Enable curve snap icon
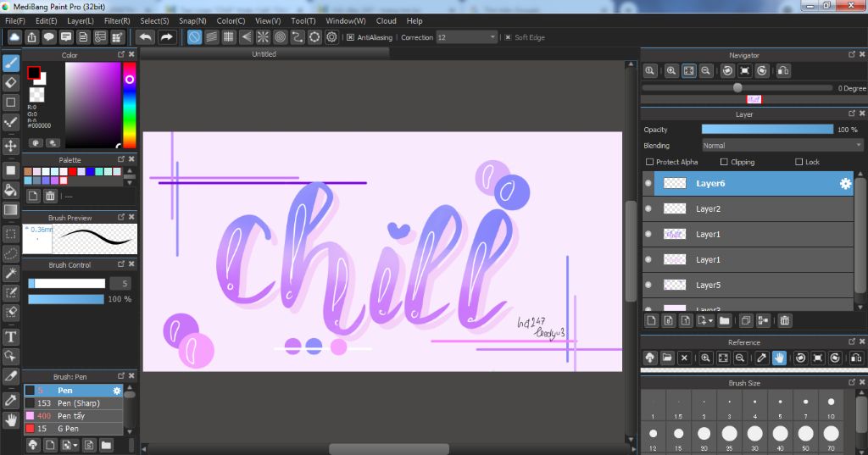 pos(298,37)
